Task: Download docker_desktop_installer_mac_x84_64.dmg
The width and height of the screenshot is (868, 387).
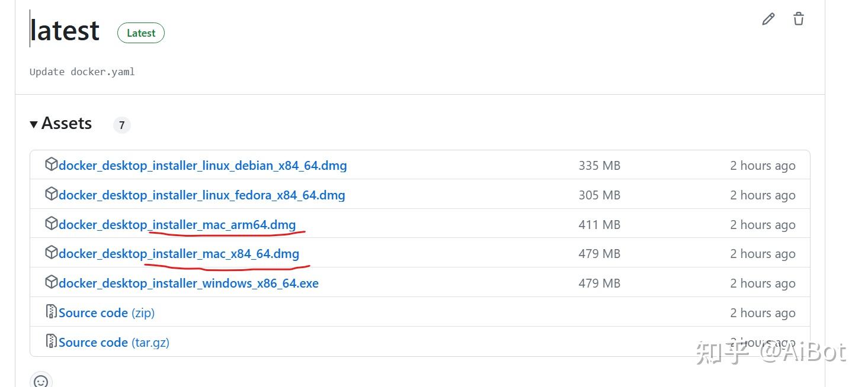Action: pos(179,254)
